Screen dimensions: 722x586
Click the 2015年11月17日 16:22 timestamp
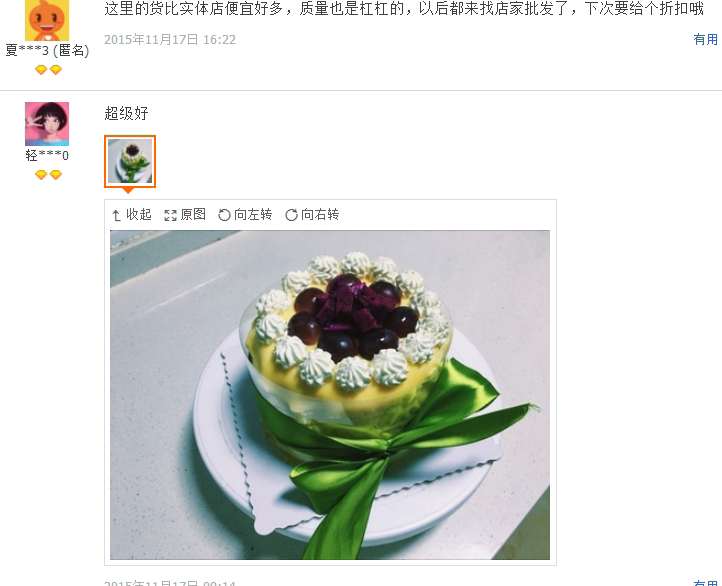(x=170, y=40)
